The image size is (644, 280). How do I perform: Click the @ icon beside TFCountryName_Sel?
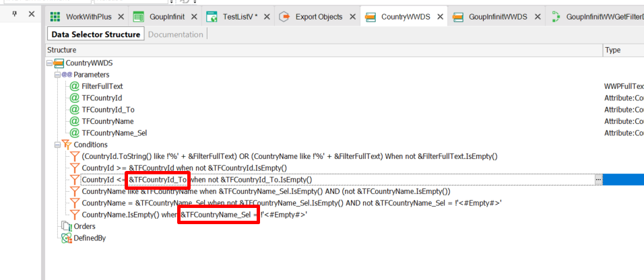(74, 133)
